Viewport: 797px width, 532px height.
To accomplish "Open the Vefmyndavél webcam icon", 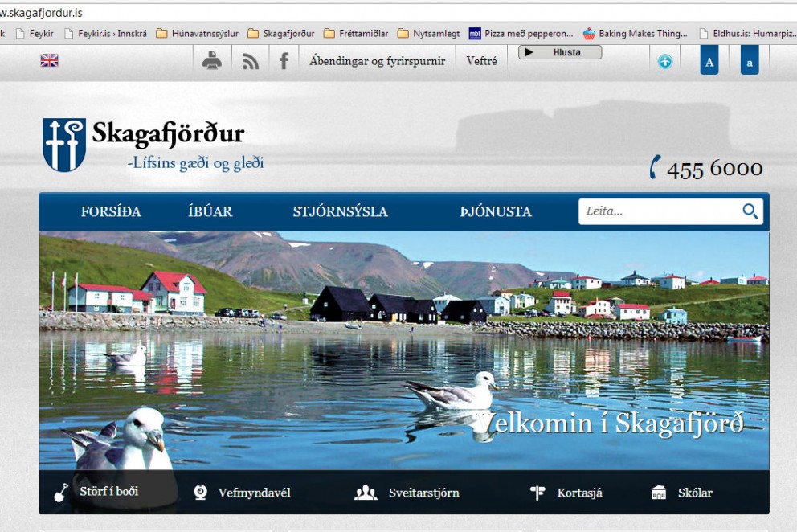I will [198, 492].
